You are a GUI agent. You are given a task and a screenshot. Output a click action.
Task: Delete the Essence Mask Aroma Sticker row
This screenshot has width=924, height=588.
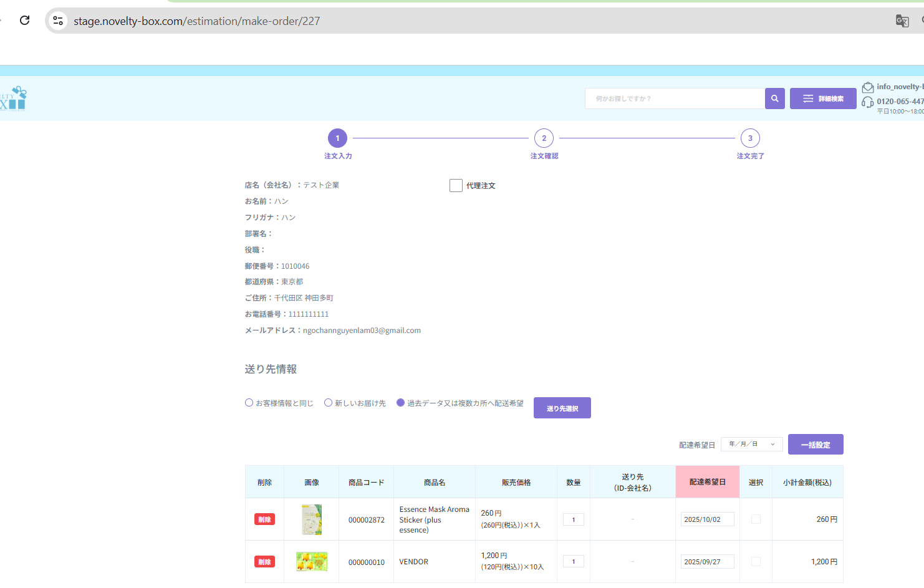(264, 519)
